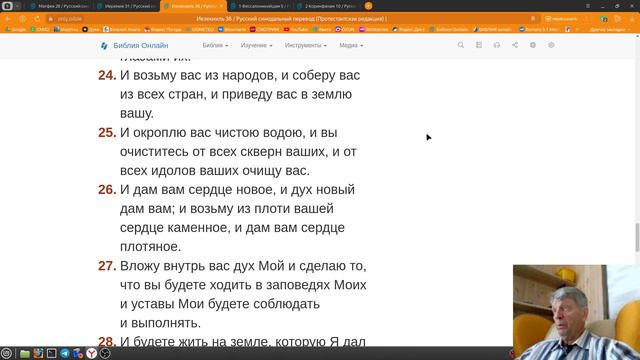The height and width of the screenshot is (360, 640).
Task: Expand the Инструменты dropdown menu
Action: 306,45
